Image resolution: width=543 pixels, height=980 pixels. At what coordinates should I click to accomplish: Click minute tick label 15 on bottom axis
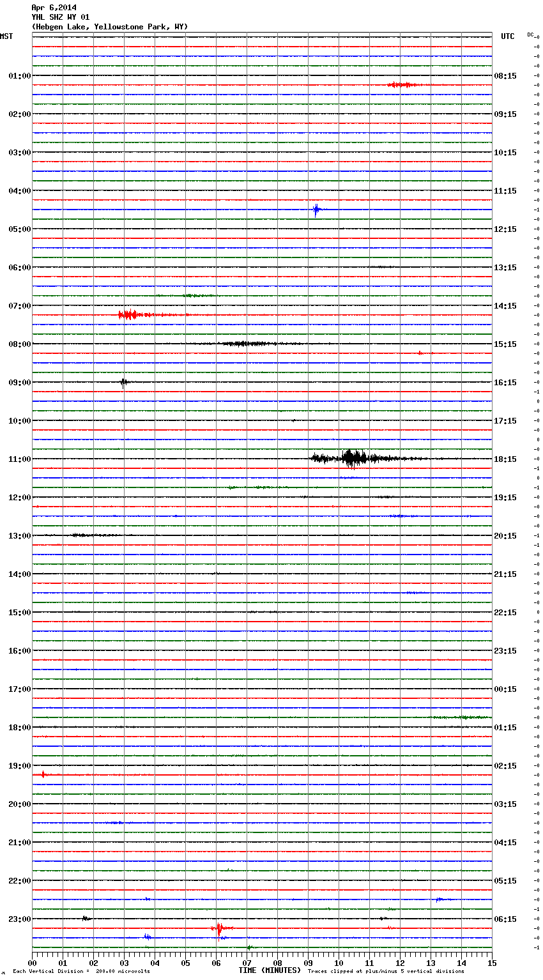click(x=492, y=963)
